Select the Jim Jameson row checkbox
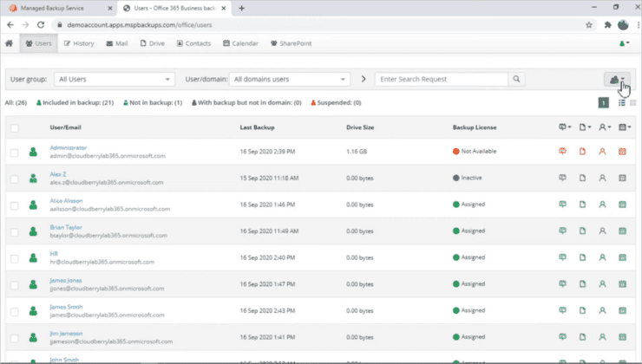 coord(15,339)
